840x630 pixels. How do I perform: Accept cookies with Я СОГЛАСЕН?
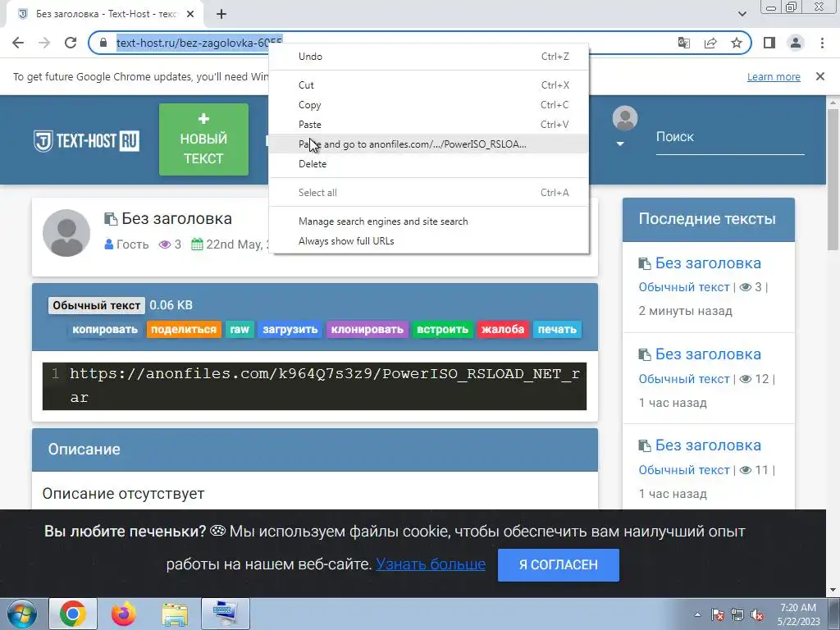pyautogui.click(x=558, y=564)
